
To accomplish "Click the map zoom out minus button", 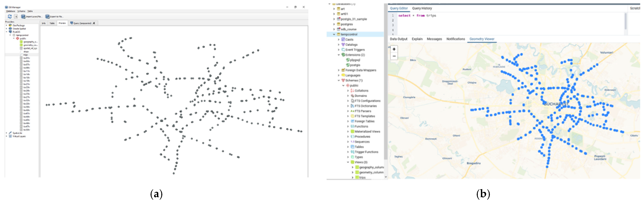I will [394, 56].
